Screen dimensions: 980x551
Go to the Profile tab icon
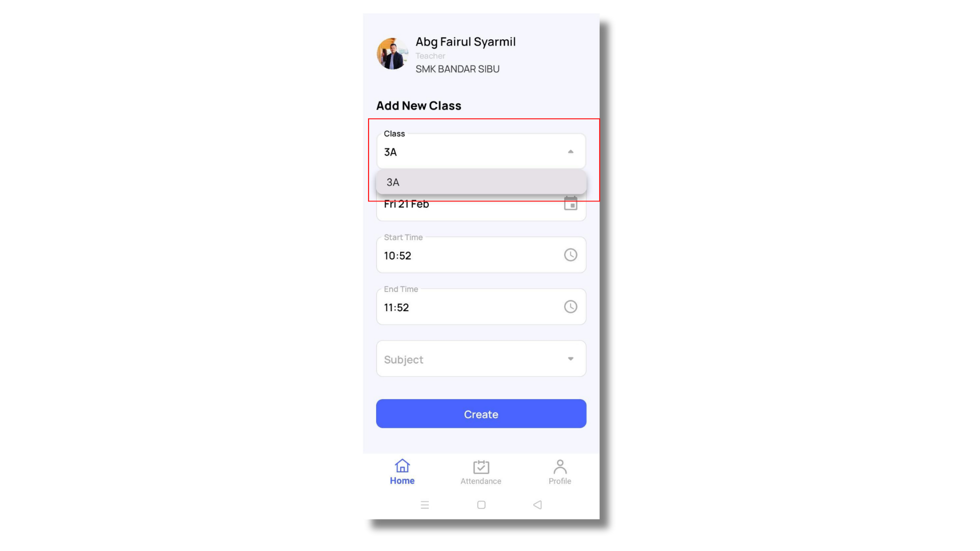click(560, 467)
